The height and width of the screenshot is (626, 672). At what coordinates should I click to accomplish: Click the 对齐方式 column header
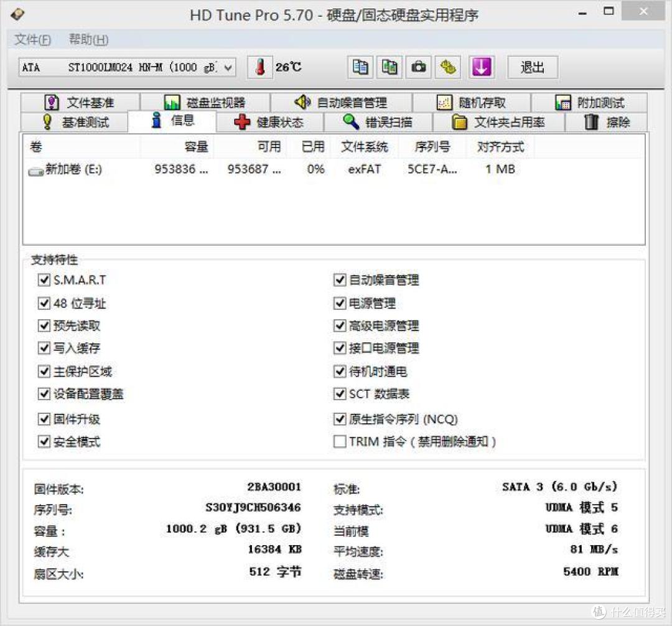(500, 147)
